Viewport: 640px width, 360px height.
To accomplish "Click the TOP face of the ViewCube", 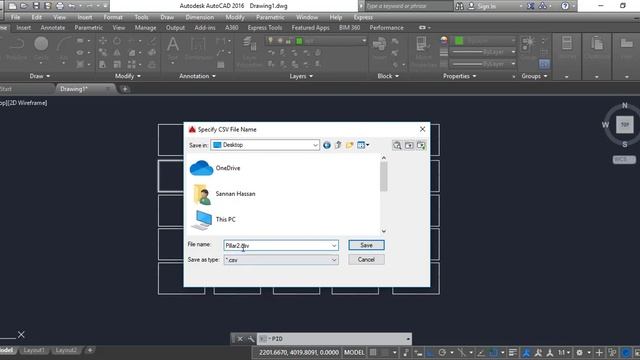I will click(x=624, y=124).
